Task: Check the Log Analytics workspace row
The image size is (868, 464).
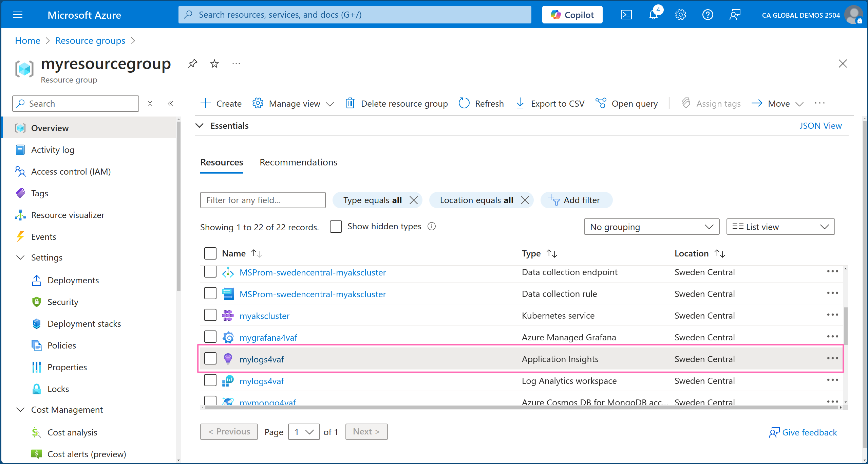Action: [x=210, y=380]
